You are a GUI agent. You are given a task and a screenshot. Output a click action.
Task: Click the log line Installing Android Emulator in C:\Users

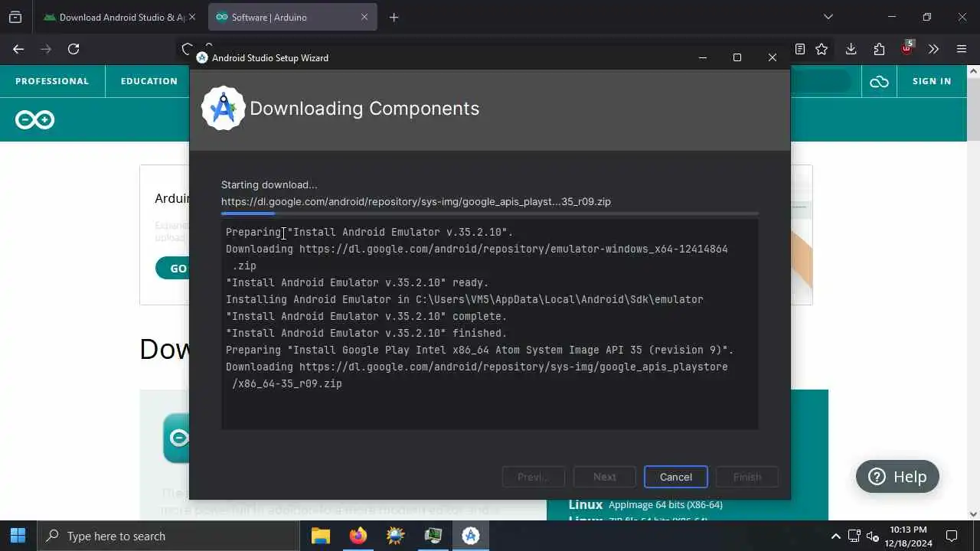coord(464,299)
